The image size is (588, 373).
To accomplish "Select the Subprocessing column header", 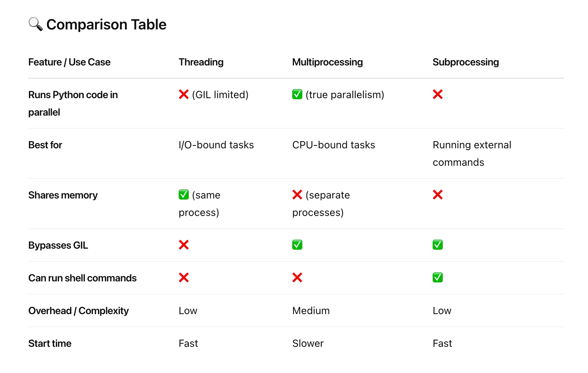I will click(x=466, y=62).
